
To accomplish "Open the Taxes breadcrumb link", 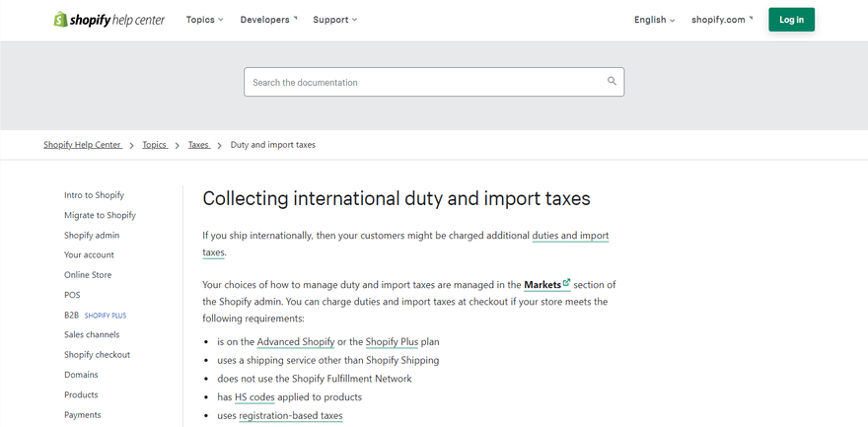I will coord(199,145).
